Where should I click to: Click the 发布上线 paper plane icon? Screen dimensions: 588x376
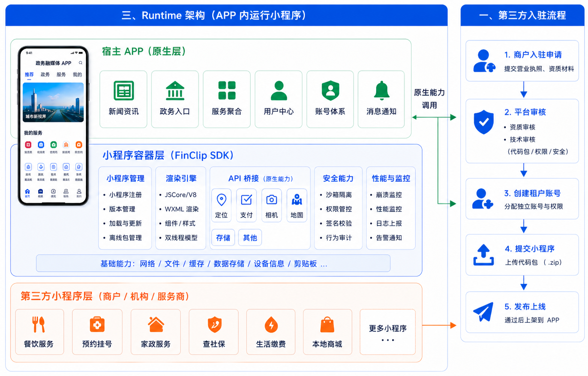[483, 312]
